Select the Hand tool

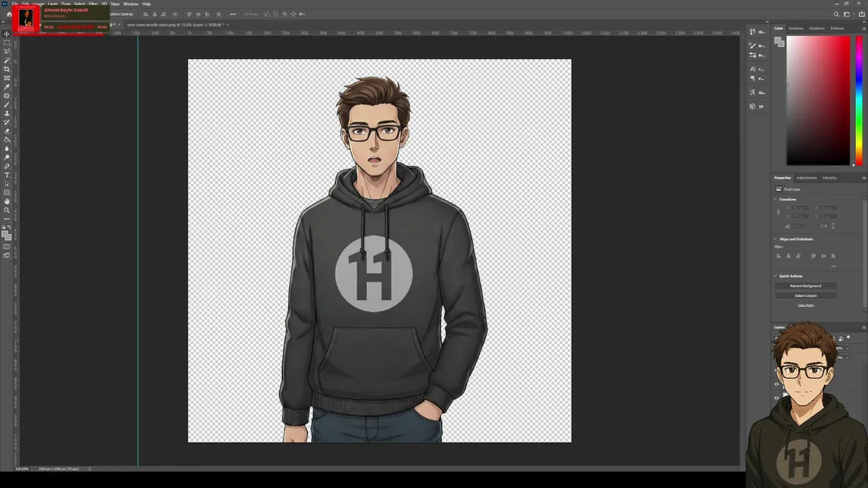pos(7,201)
